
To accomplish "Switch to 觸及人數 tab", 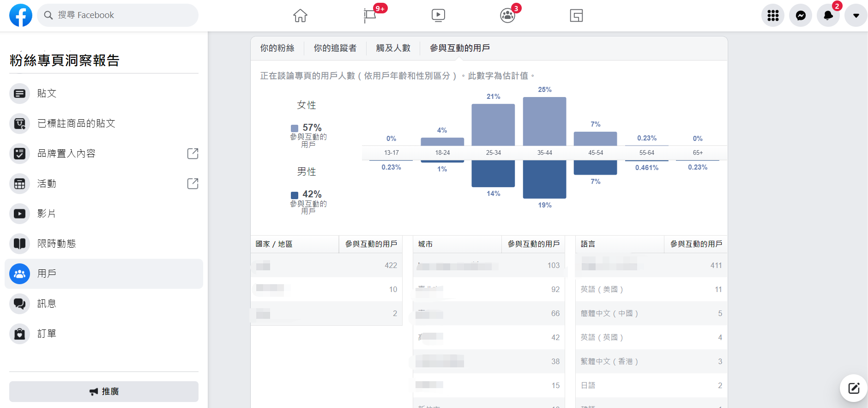I will pyautogui.click(x=393, y=48).
